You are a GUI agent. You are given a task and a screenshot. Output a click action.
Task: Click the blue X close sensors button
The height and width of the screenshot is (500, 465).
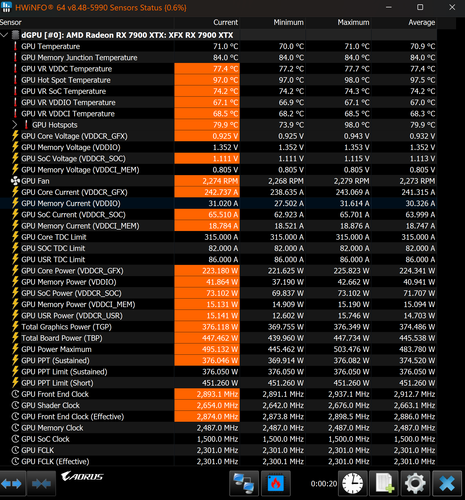(446, 483)
